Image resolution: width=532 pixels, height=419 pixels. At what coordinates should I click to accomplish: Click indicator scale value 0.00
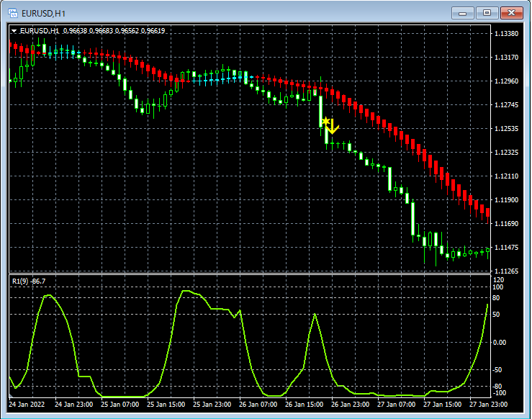[x=500, y=343]
